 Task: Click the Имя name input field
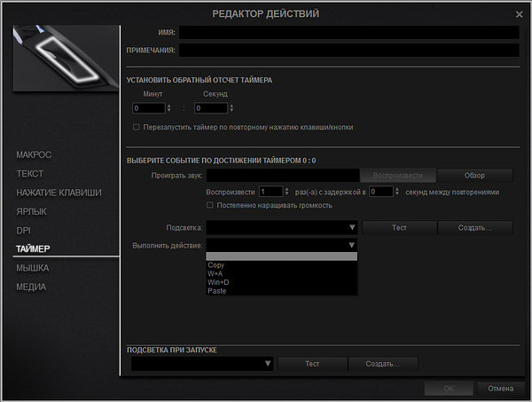(348, 32)
